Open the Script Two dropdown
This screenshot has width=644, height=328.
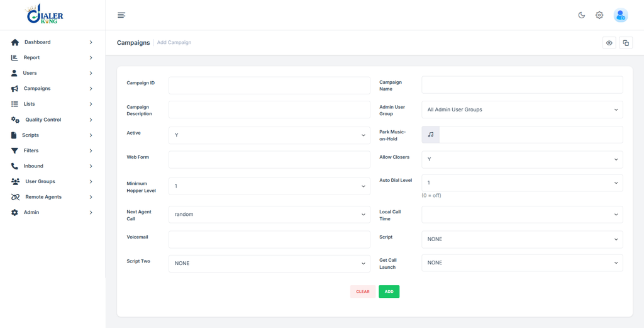(x=269, y=263)
